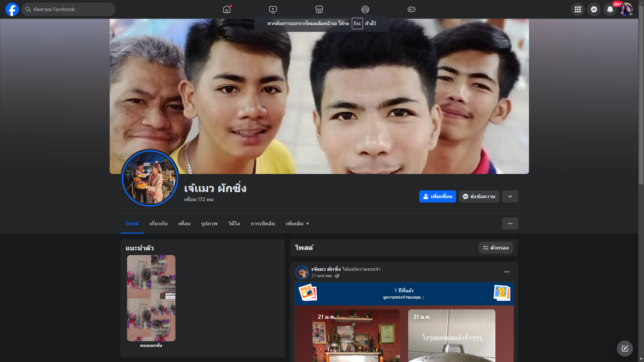The width and height of the screenshot is (644, 362).
Task: Click the เพิ่มเพื่อน add friend button
Action: [438, 196]
